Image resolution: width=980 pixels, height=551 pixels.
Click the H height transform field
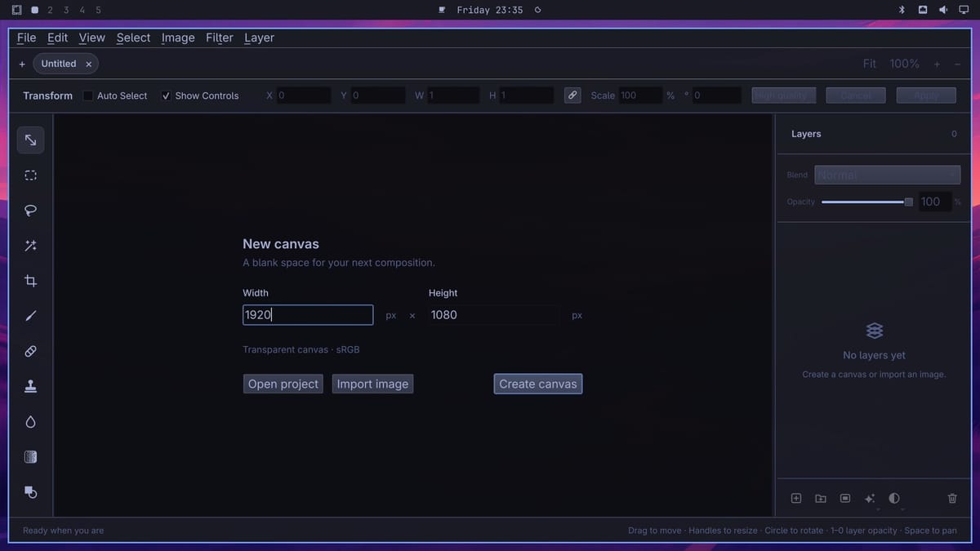tap(526, 96)
